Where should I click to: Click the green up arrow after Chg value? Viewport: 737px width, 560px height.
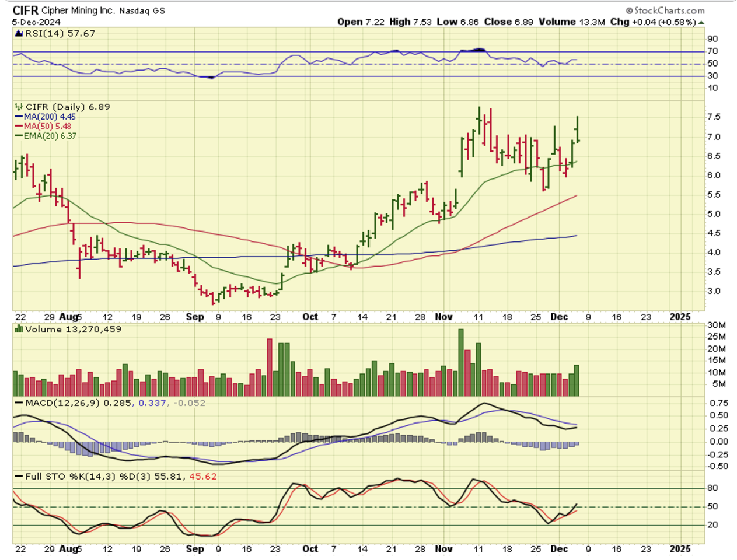pos(701,22)
